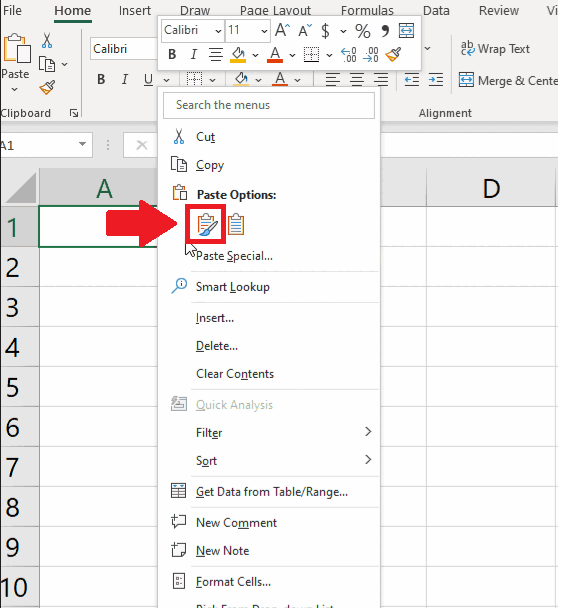The width and height of the screenshot is (565, 608).
Task: Click the Copy icon in the ribbon clipboard group
Action: pyautogui.click(x=47, y=64)
